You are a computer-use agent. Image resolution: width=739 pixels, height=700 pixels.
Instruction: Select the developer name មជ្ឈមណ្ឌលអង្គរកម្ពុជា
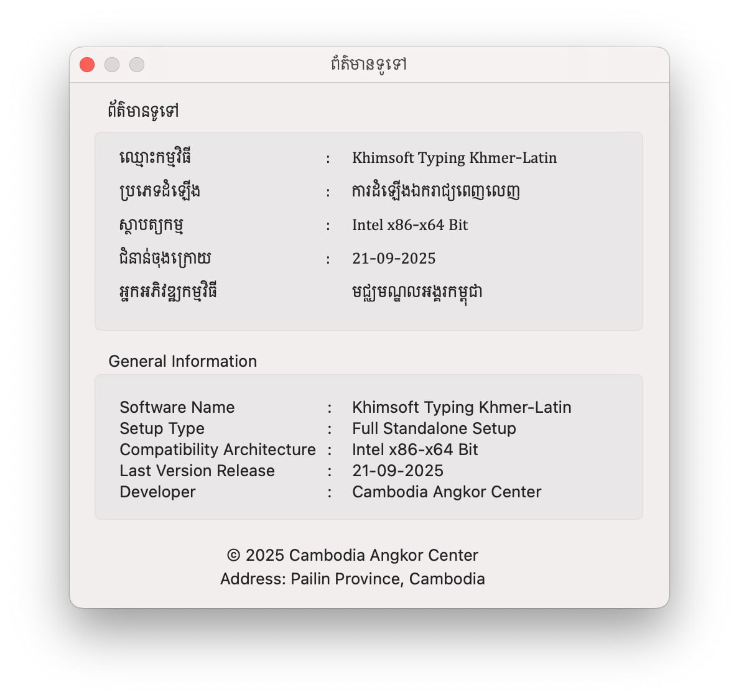(417, 292)
